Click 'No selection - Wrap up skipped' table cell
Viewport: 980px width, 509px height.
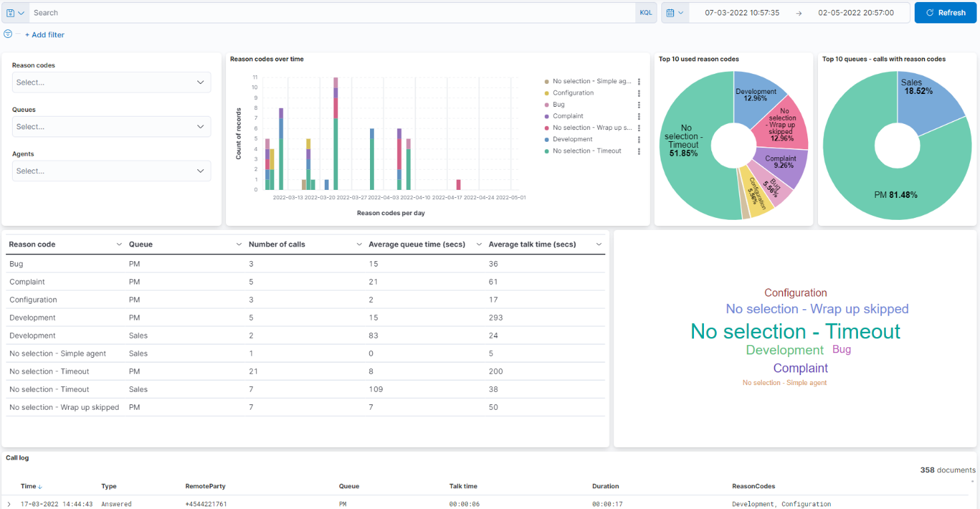click(x=64, y=407)
